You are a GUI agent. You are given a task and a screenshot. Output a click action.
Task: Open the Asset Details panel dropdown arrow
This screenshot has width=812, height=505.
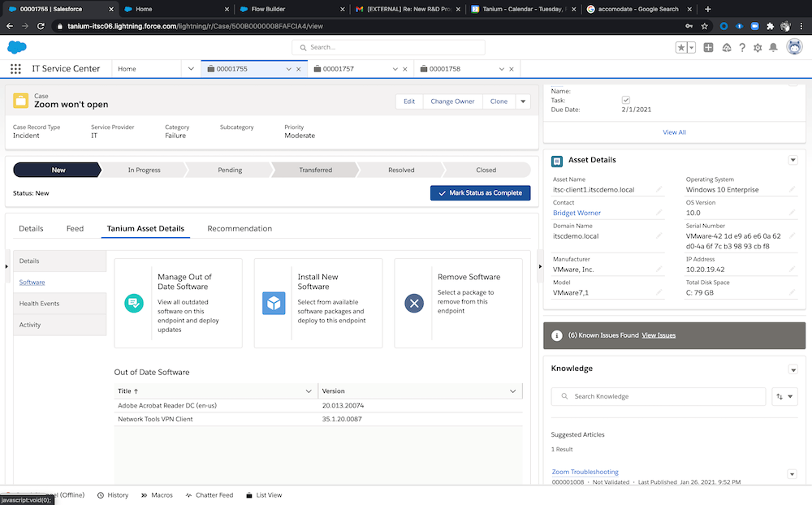tap(793, 161)
